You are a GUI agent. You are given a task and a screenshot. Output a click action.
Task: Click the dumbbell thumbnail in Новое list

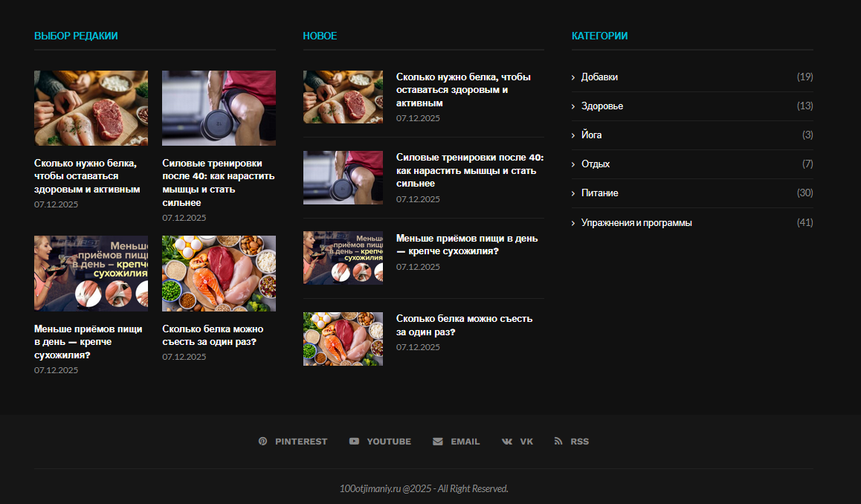tap(344, 178)
